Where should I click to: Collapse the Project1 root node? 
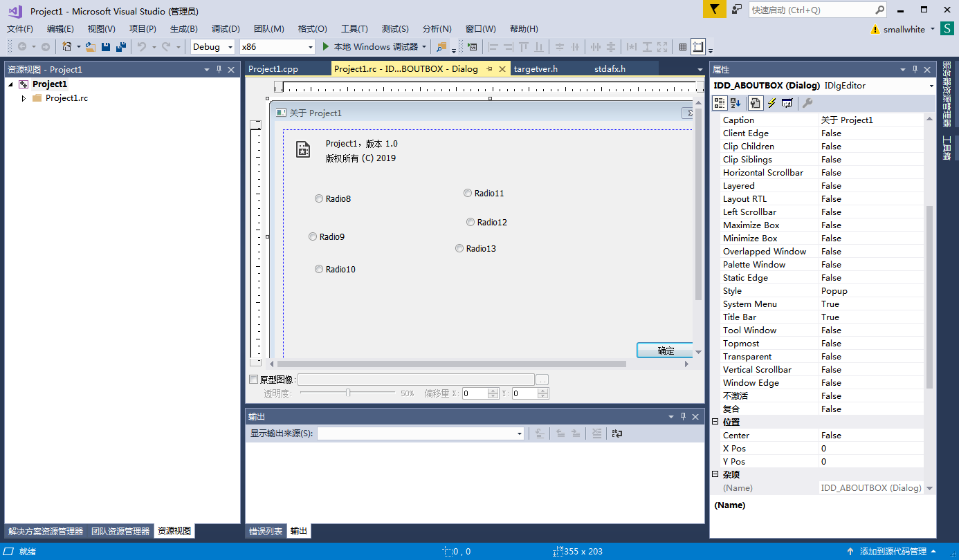(x=10, y=84)
